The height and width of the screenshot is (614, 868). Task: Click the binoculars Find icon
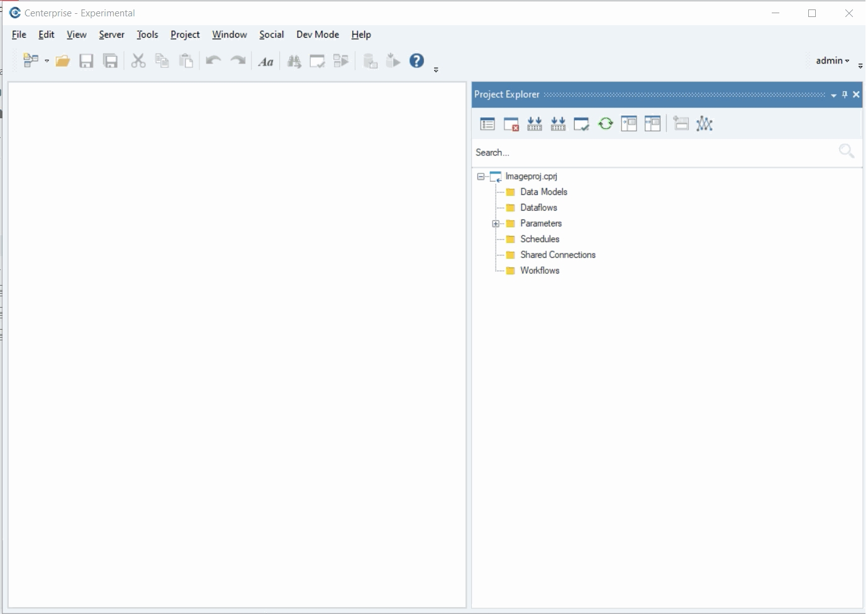point(294,61)
